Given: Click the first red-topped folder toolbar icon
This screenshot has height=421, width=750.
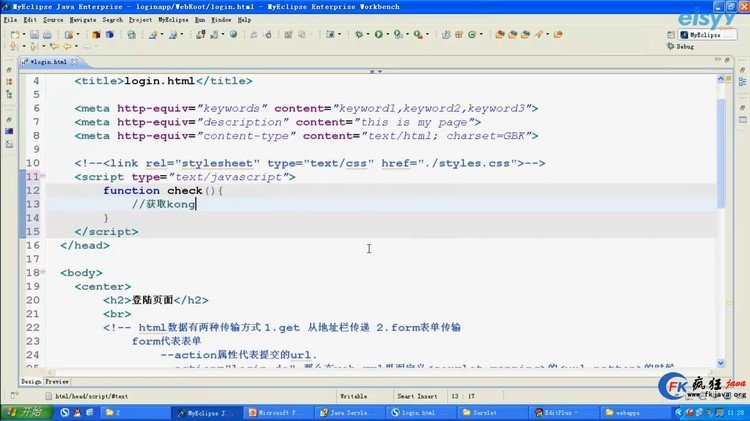Looking at the screenshot, I should [500, 34].
